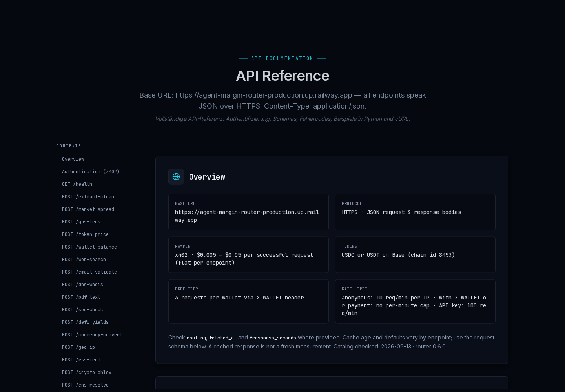Select POST /token-price in sidebar
The height and width of the screenshot is (392, 565).
pyautogui.click(x=85, y=234)
